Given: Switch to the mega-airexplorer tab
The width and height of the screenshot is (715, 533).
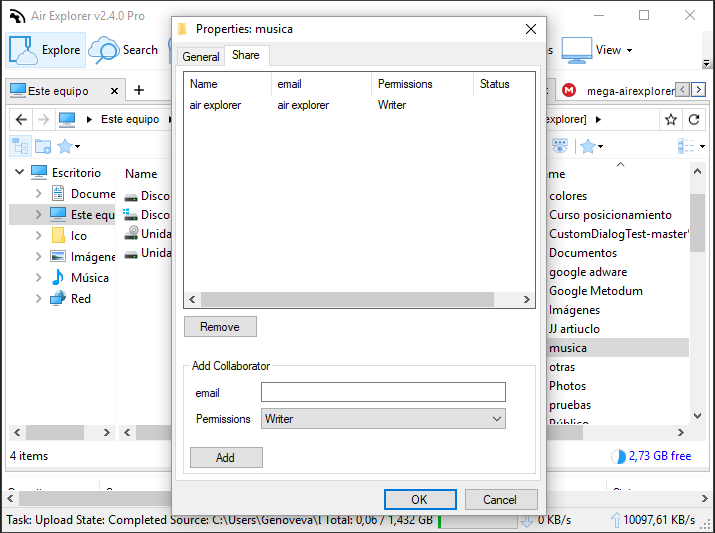Looking at the screenshot, I should 630,91.
